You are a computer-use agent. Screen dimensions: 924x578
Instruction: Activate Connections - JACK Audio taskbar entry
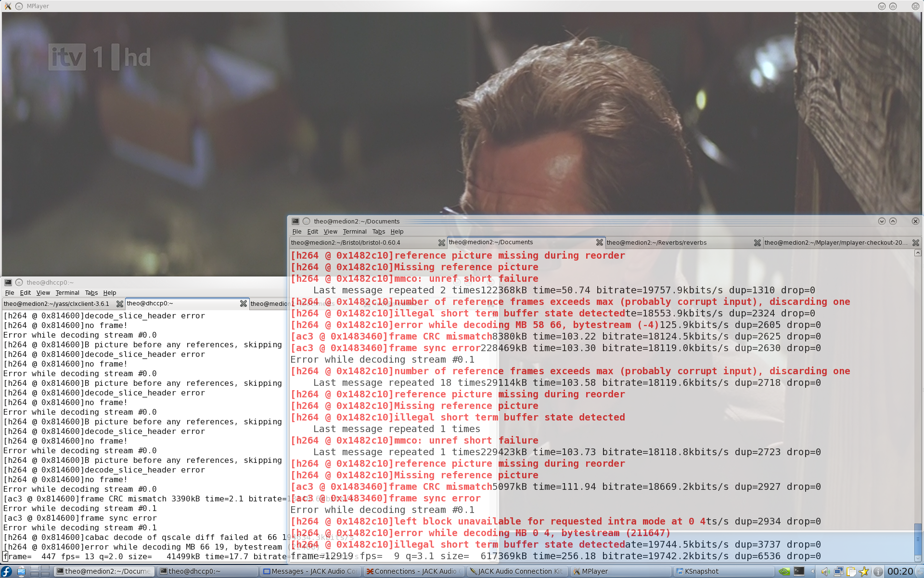[414, 571]
